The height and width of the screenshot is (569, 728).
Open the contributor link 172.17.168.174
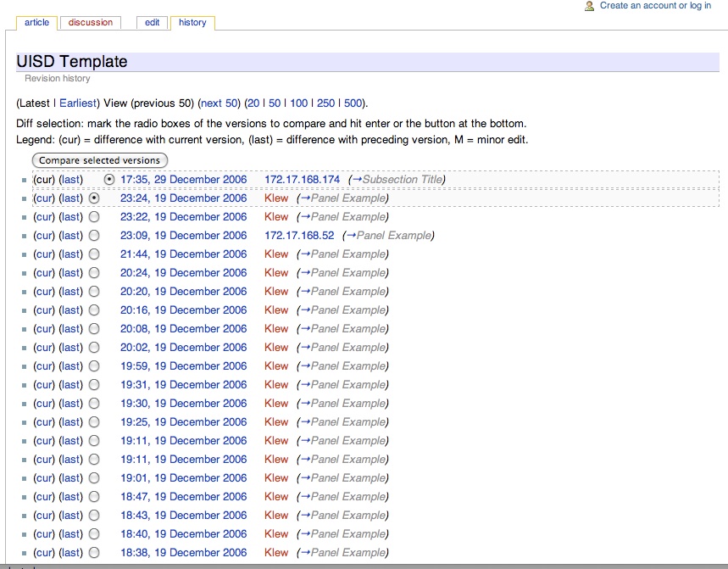302,180
